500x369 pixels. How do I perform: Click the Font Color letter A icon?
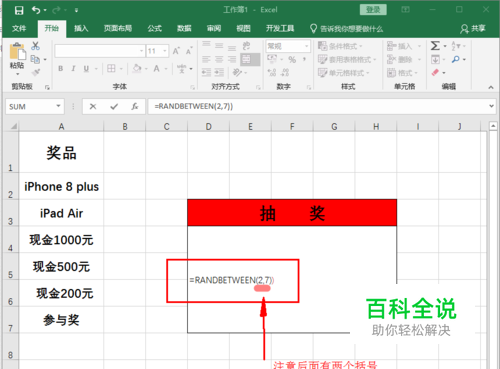[x=156, y=69]
